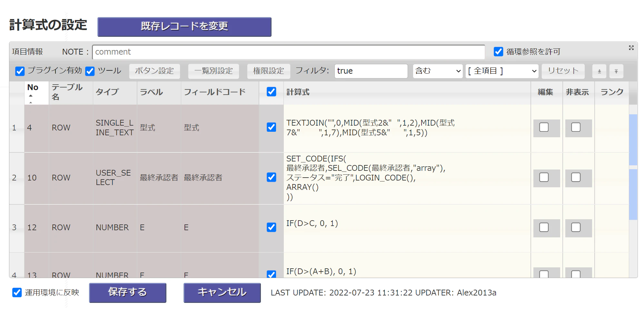The width and height of the screenshot is (644, 310).
Task: Click 保存する button
Action: click(128, 293)
